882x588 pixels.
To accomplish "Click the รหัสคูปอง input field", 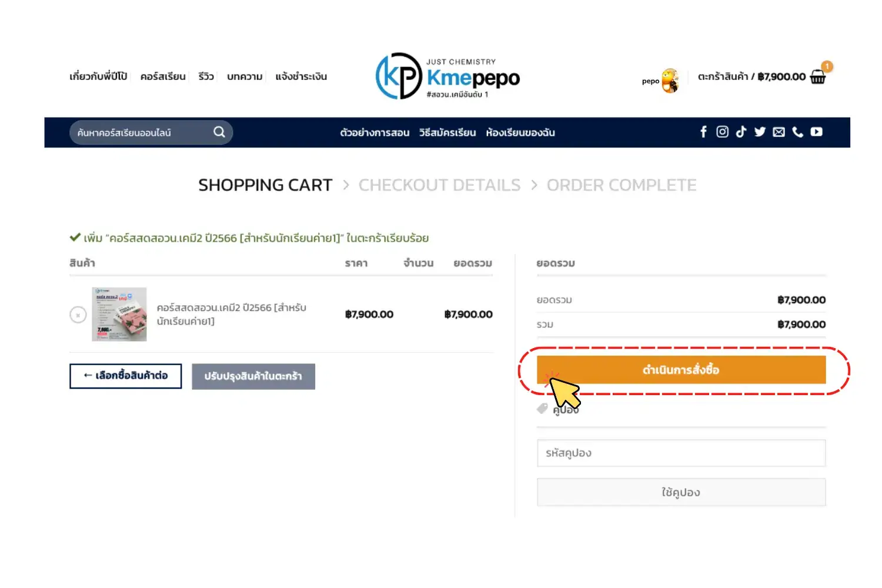I will click(x=681, y=453).
